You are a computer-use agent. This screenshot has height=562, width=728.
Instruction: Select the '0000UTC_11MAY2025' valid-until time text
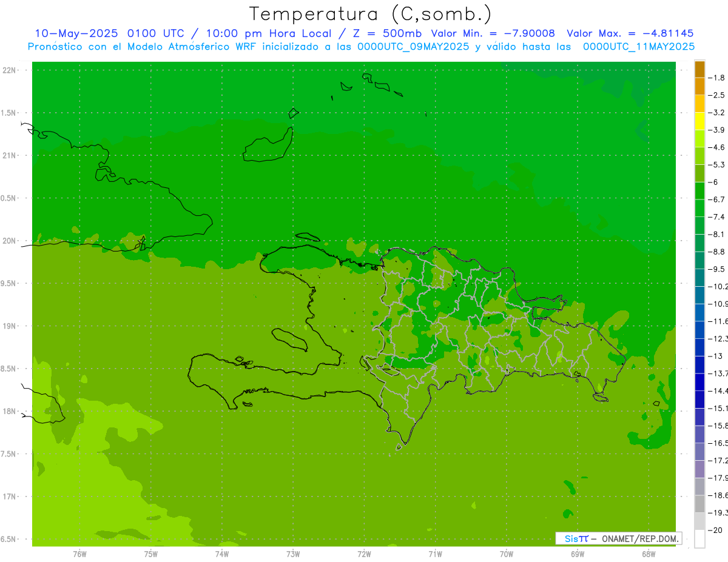tap(638, 46)
